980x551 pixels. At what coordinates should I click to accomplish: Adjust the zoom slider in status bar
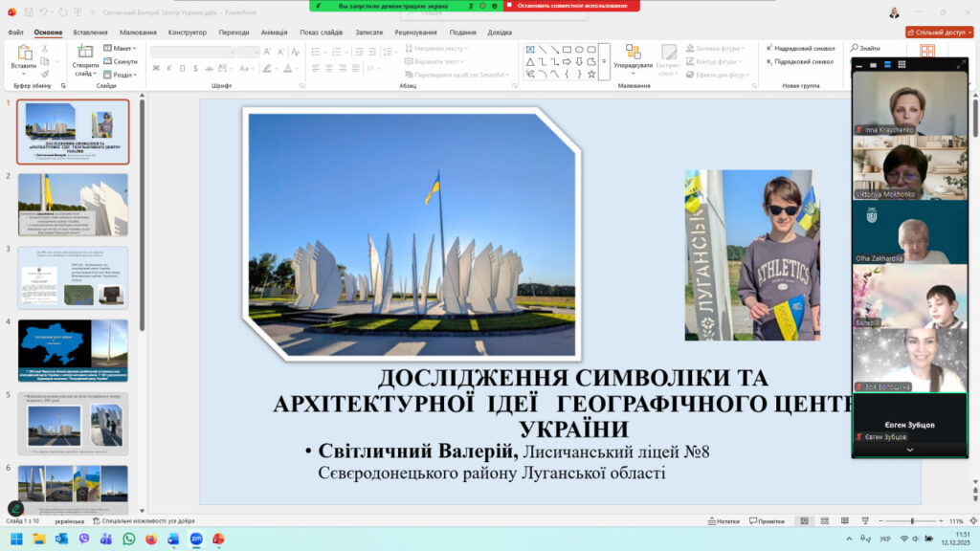click(911, 520)
